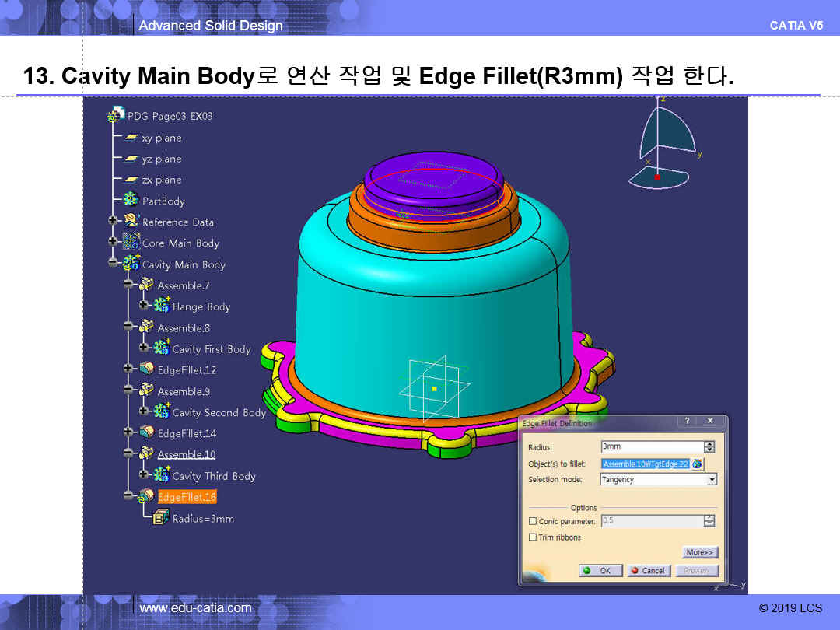Check the Trim ribbons option

533,537
